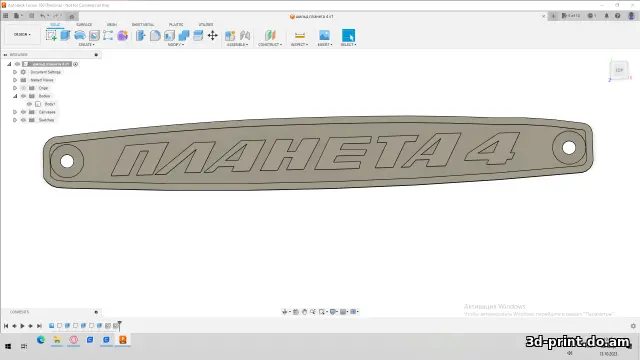Select the Fillet tool
This screenshot has width=640, height=360.
[155, 36]
